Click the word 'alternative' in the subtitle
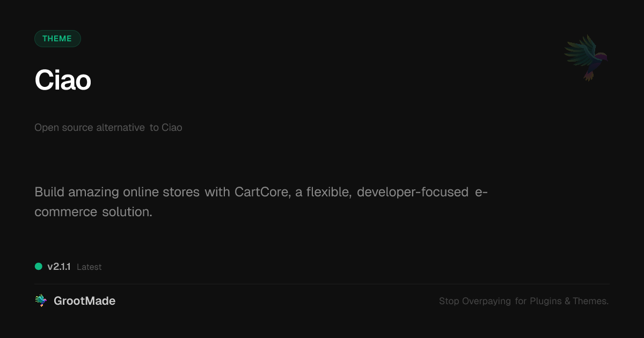 point(120,128)
